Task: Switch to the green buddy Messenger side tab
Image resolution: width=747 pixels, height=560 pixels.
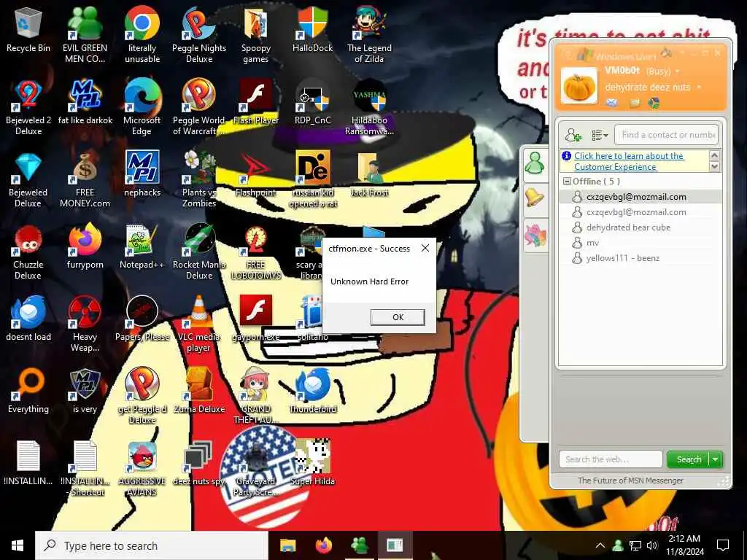Action: tap(535, 164)
